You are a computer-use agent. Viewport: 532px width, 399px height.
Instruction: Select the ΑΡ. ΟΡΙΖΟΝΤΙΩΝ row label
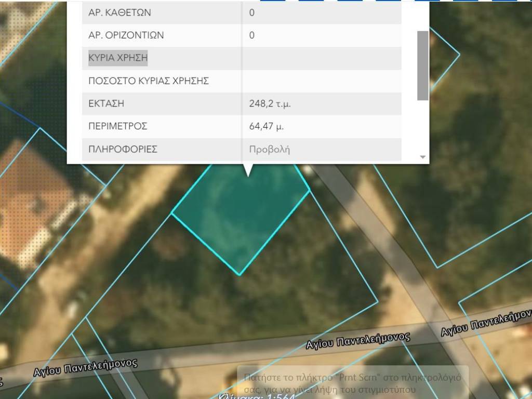point(126,35)
